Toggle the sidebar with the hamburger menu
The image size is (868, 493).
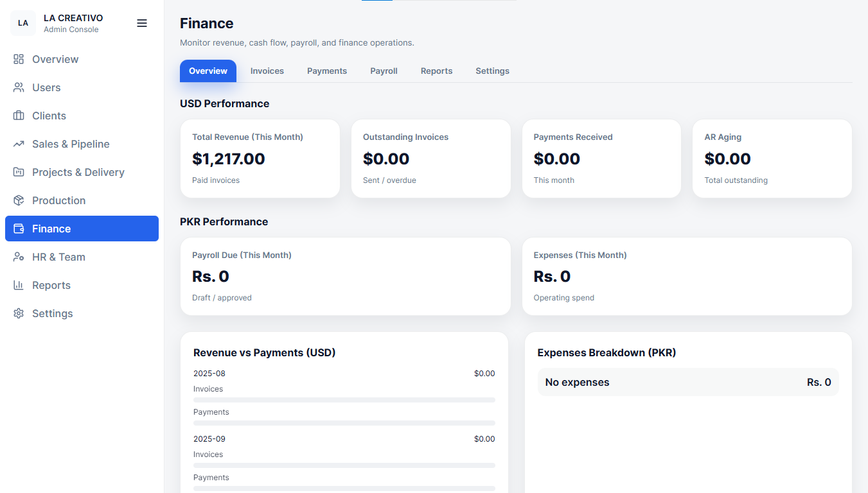point(142,23)
